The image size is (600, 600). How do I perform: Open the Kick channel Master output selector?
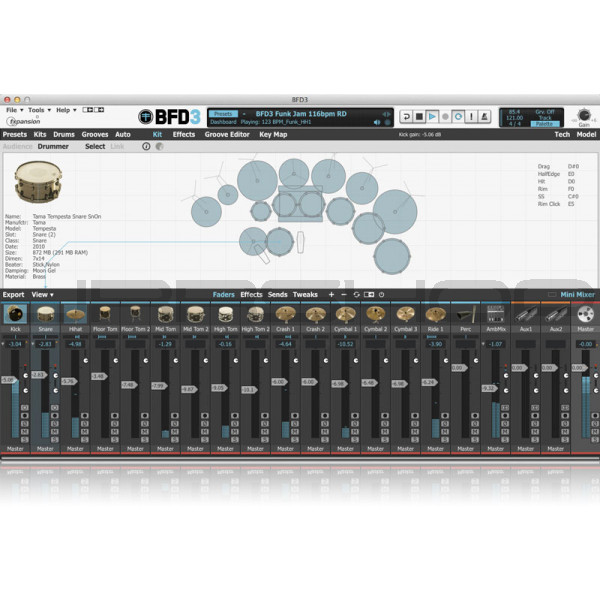15,448
